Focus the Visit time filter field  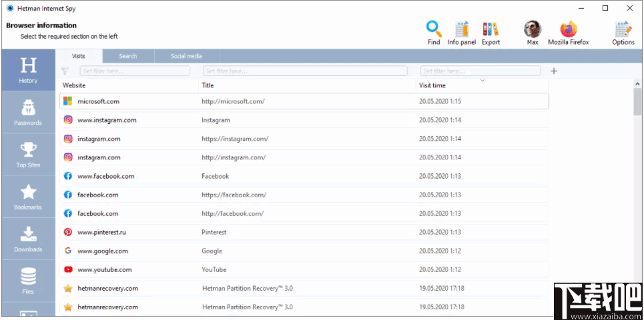click(480, 71)
